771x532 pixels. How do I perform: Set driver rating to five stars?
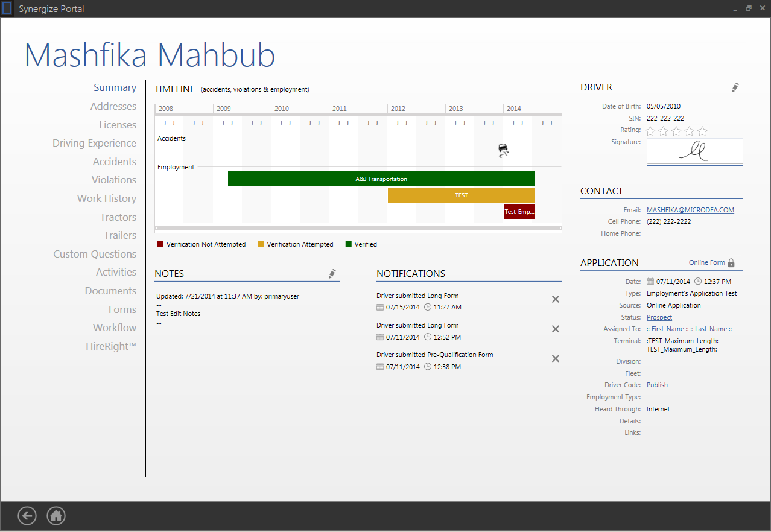[x=702, y=131]
